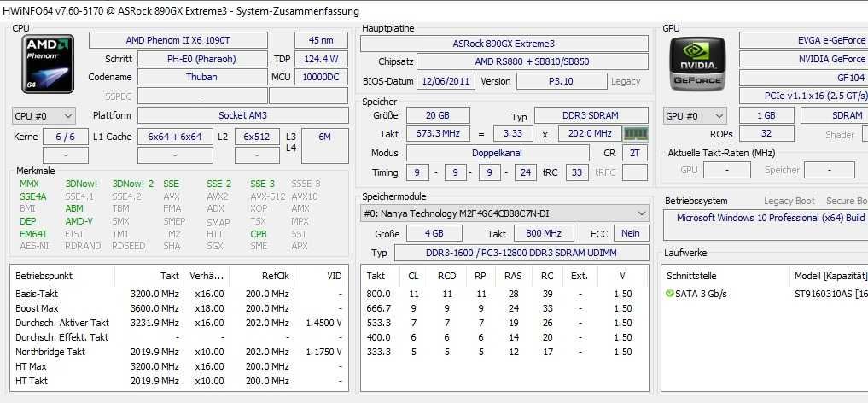Click the PH-E0 (Pharaoh) stepping field
Image resolution: width=868 pixels, height=403 pixels.
pyautogui.click(x=201, y=59)
